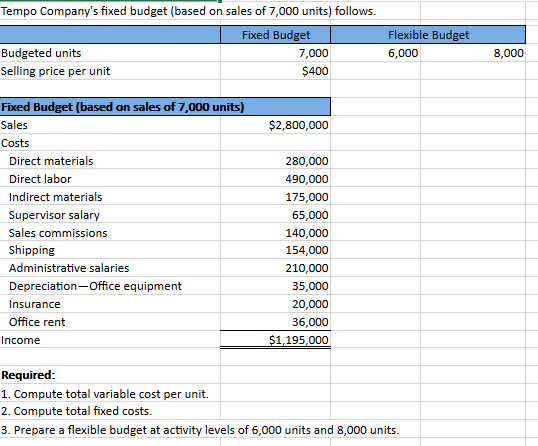The width and height of the screenshot is (538, 446).
Task: Select the Sales commissions label cell
Action: tap(110, 233)
